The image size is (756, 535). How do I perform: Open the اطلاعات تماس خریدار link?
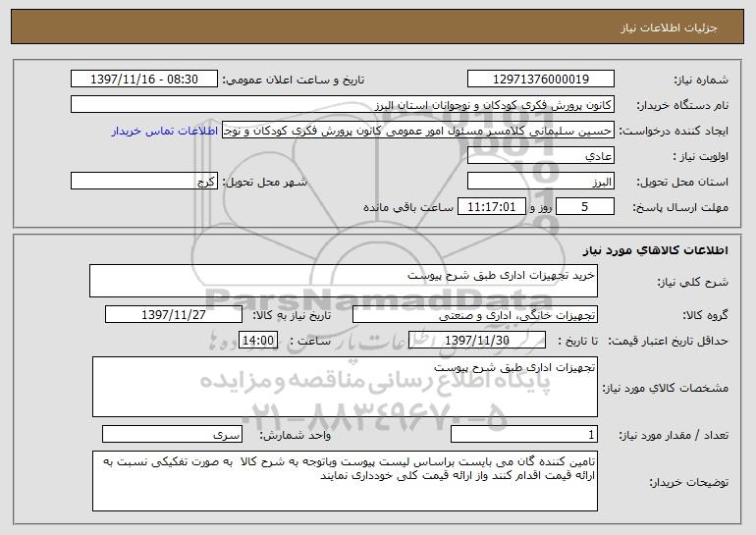[x=164, y=131]
